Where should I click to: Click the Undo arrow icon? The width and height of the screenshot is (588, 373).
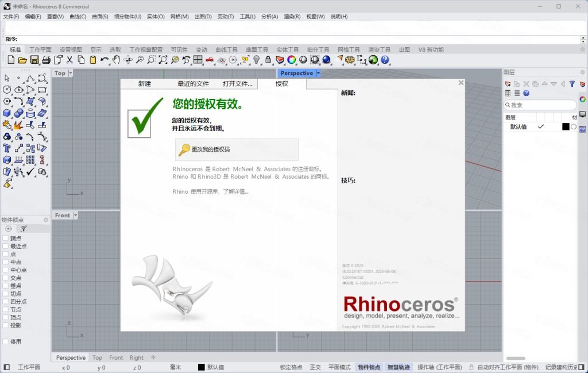click(x=105, y=60)
